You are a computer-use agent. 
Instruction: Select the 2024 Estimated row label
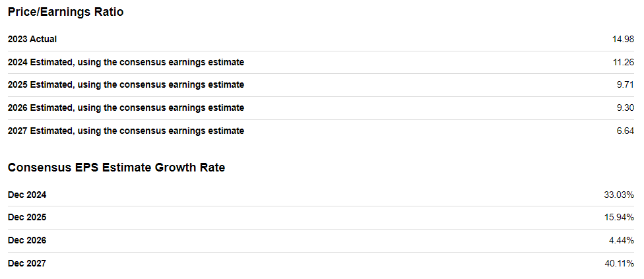click(125, 62)
